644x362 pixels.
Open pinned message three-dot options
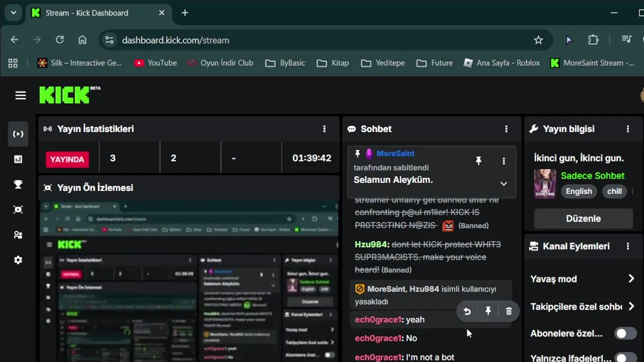click(x=504, y=161)
